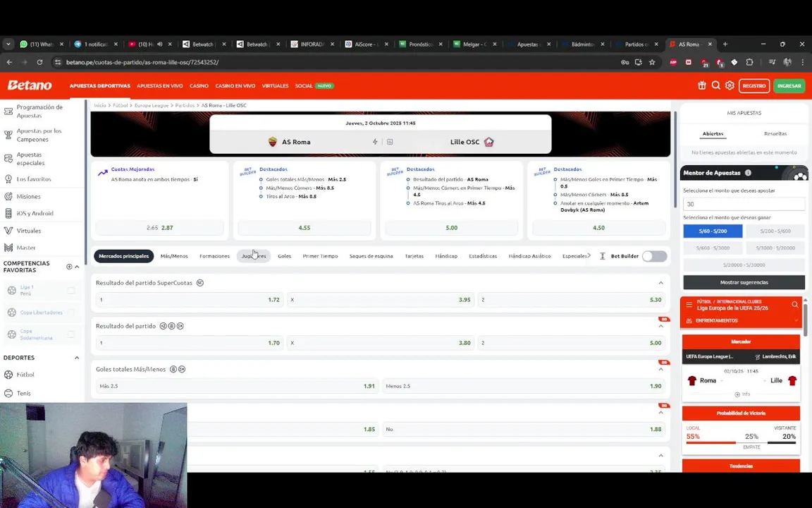
Task: Collapse the Competencias Favoritas section
Action: tap(77, 267)
